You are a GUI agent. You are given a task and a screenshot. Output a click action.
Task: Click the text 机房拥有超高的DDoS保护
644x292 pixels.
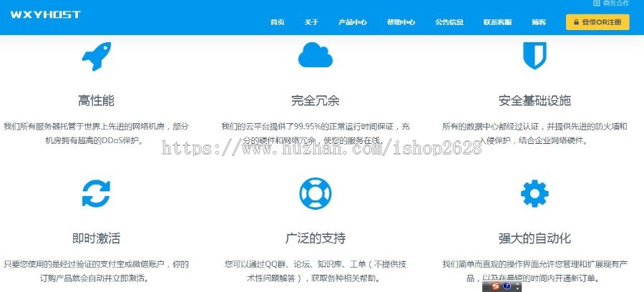96,140
